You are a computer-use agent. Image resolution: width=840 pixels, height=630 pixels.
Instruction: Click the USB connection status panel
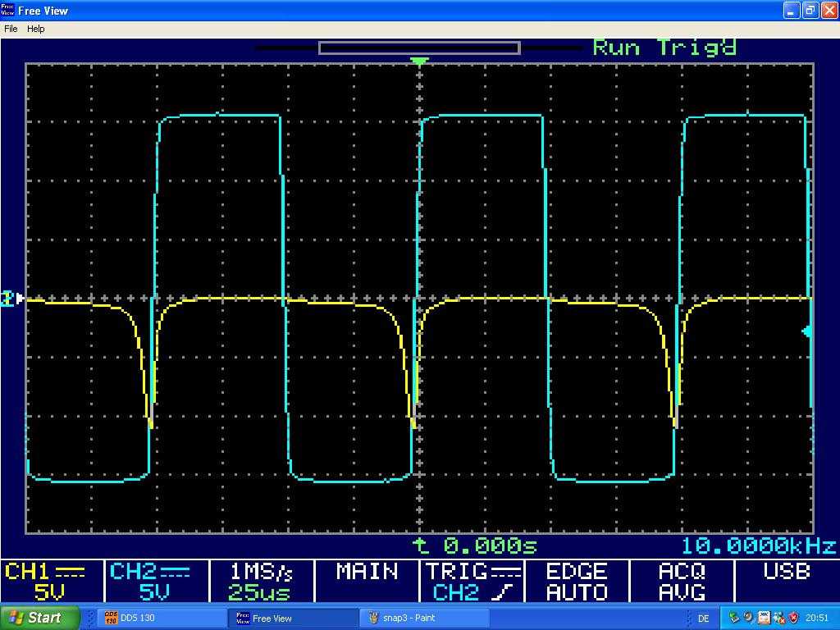786,582
